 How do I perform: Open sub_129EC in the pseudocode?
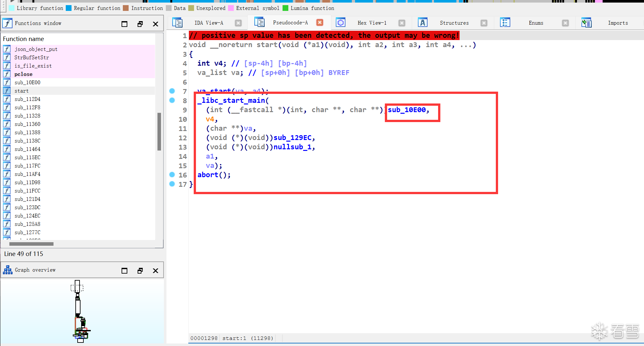tap(292, 138)
